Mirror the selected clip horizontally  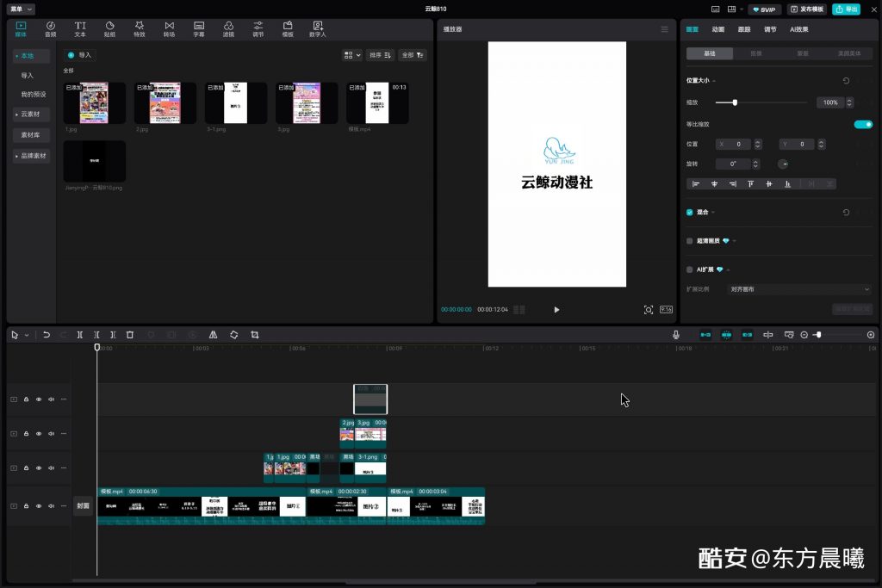coord(214,335)
